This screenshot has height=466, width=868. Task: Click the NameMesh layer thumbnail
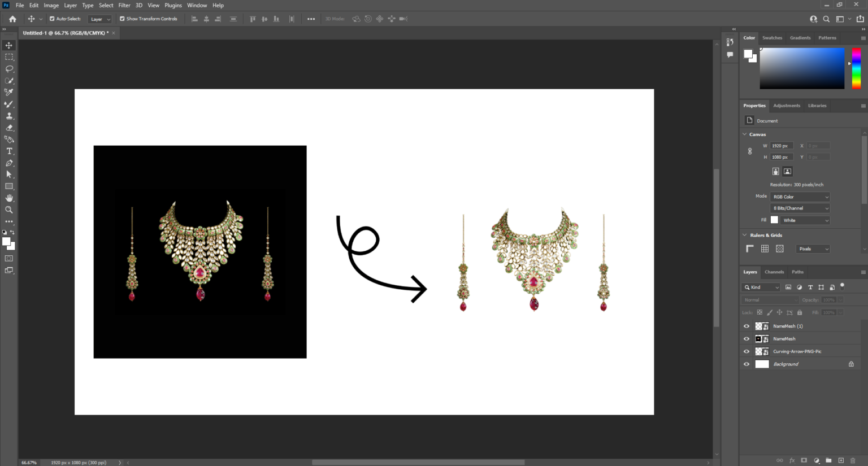[758, 338]
